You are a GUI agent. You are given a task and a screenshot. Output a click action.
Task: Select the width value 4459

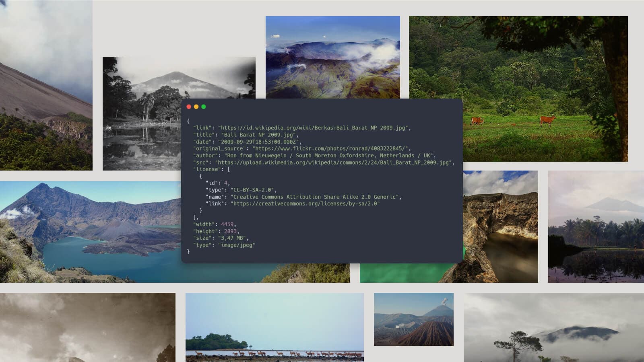pyautogui.click(x=227, y=224)
